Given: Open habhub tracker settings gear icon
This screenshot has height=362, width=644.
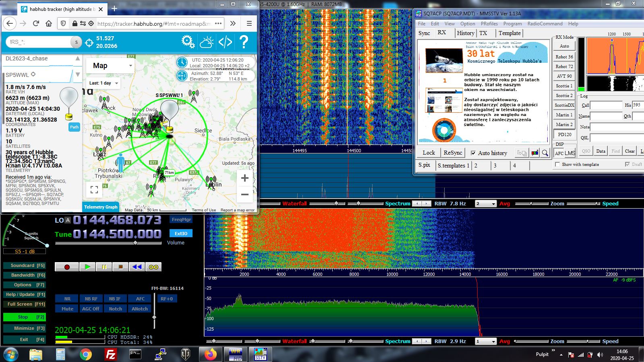Looking at the screenshot, I should (x=188, y=41).
